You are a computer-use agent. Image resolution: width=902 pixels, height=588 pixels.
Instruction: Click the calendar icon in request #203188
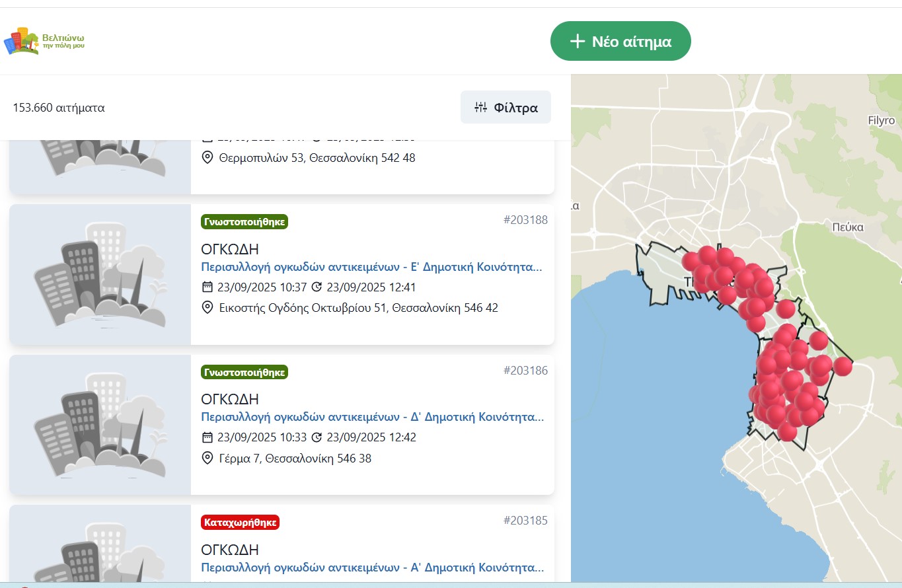207,287
